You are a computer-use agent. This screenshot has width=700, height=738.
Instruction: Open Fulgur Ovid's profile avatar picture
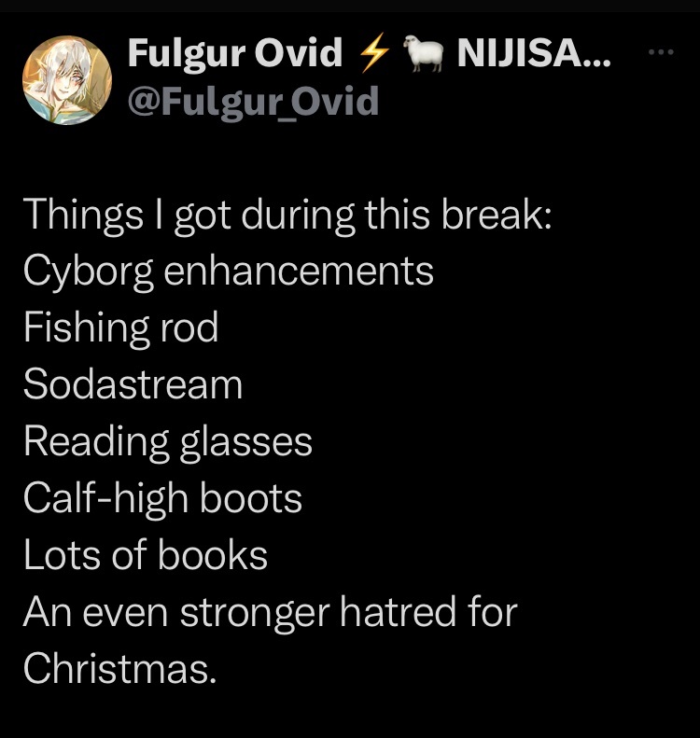tap(67, 80)
